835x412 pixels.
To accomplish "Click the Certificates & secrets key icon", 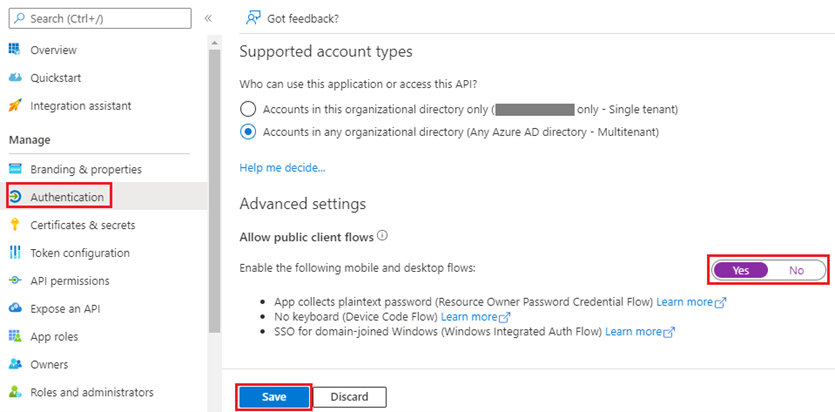I will (15, 225).
